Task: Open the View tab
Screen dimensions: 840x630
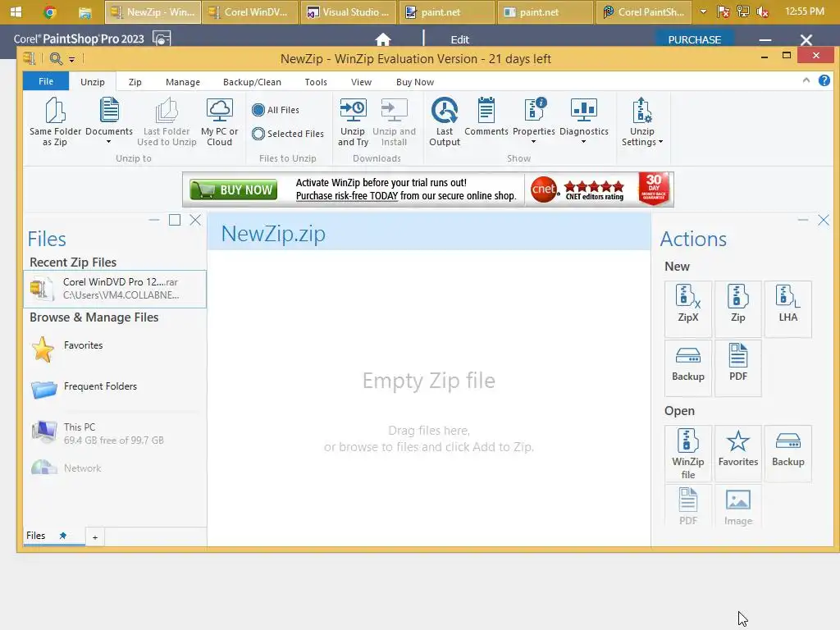Action: tap(361, 82)
